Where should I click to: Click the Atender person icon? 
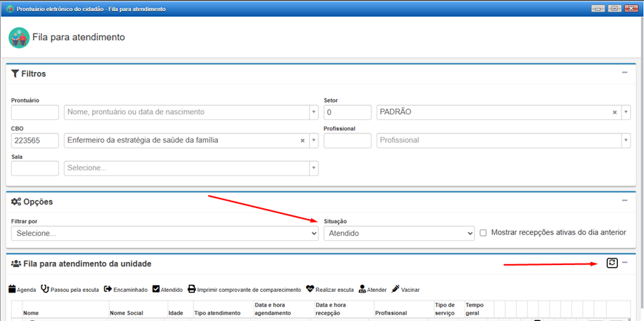[x=362, y=289]
